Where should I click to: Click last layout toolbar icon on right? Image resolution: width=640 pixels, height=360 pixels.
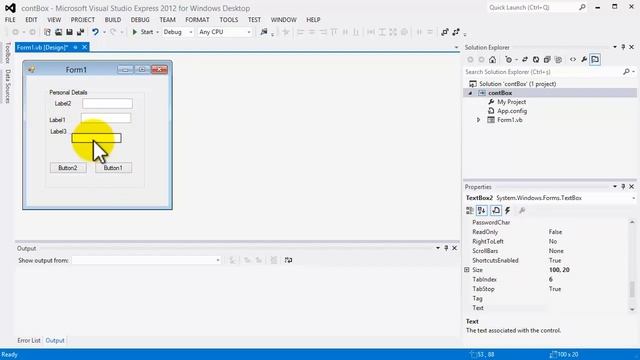pyautogui.click(x=456, y=32)
